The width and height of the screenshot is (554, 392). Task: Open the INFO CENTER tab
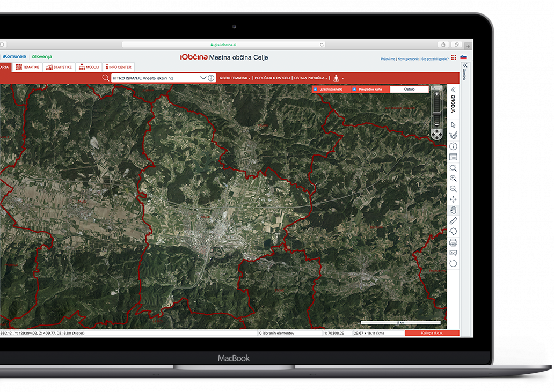click(x=118, y=67)
